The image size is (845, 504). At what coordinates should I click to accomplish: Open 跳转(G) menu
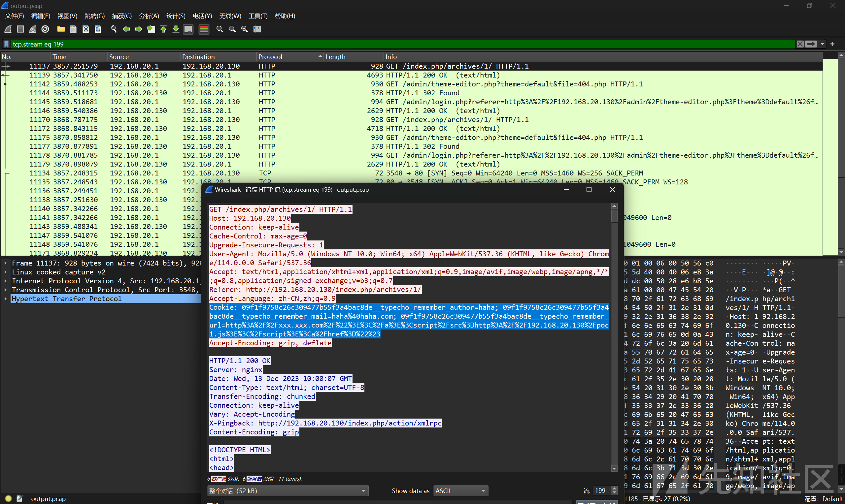(94, 16)
